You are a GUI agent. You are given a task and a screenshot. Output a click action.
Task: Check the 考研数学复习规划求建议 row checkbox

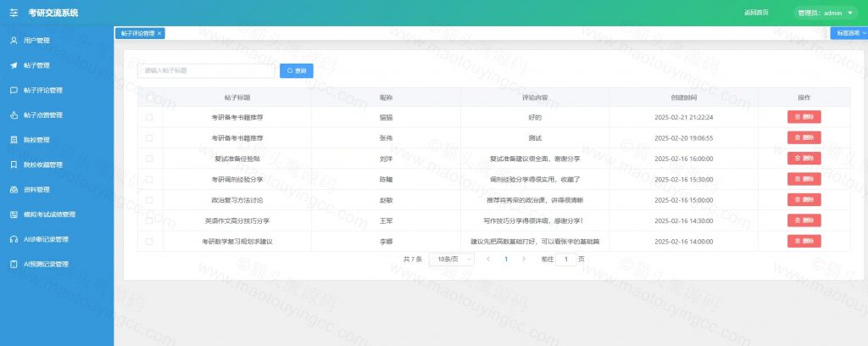click(x=149, y=242)
